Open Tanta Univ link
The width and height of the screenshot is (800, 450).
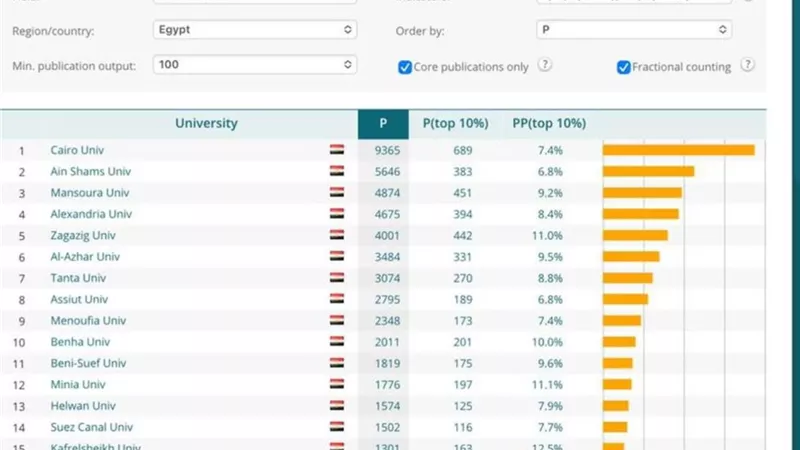coord(78,278)
